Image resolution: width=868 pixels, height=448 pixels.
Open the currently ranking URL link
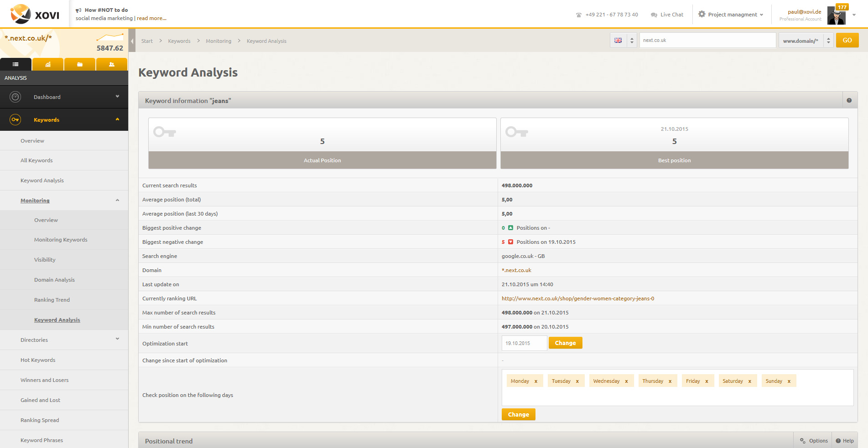click(x=577, y=299)
